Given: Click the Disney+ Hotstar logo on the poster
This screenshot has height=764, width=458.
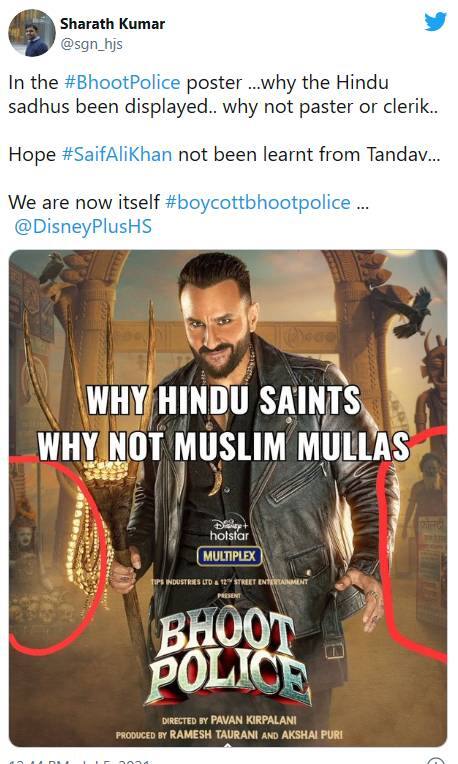Looking at the screenshot, I should [x=229, y=531].
